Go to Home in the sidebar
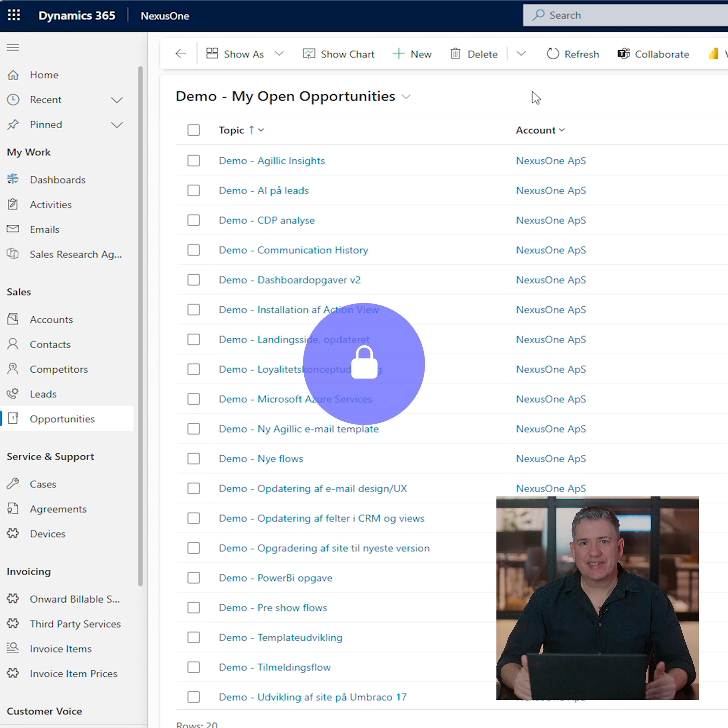Screen dimensions: 728x728 pyautogui.click(x=44, y=75)
